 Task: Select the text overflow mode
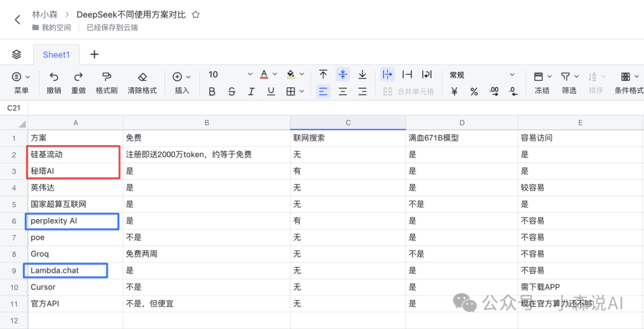point(388,75)
